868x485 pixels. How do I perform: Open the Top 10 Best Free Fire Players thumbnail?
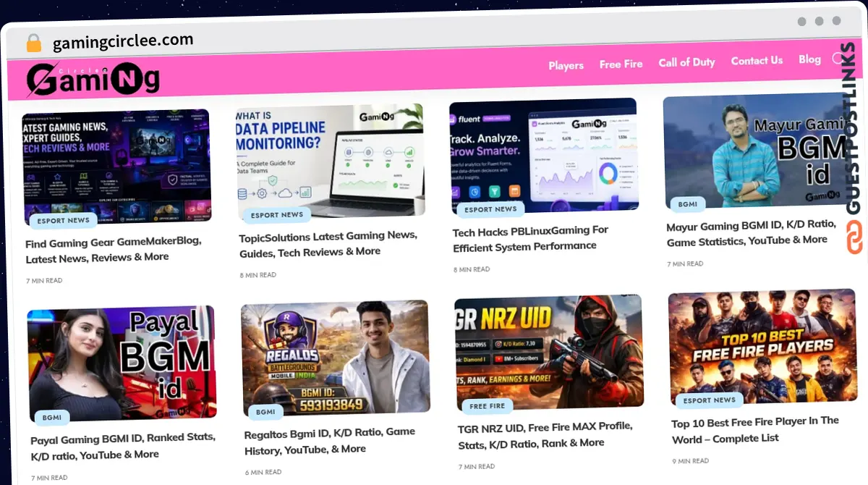tap(762, 346)
